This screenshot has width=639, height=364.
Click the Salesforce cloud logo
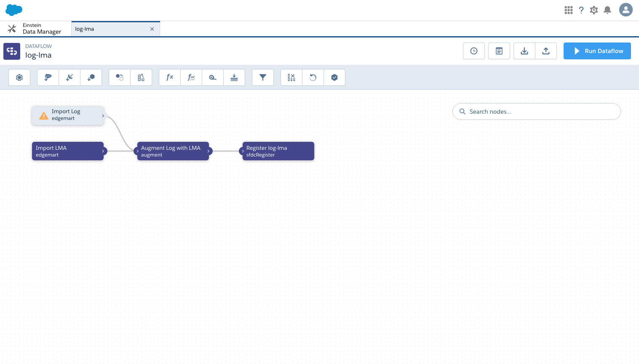point(14,10)
